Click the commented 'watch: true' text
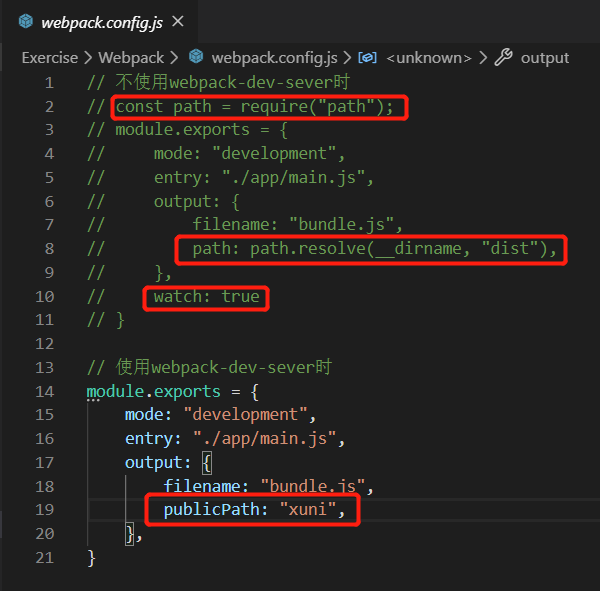Screen dimensions: 600x591 [x=207, y=297]
